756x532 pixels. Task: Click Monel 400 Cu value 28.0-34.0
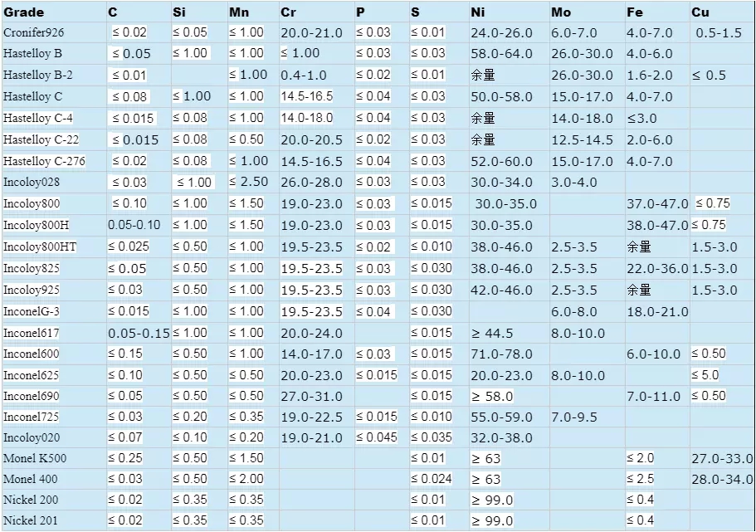[722, 480]
